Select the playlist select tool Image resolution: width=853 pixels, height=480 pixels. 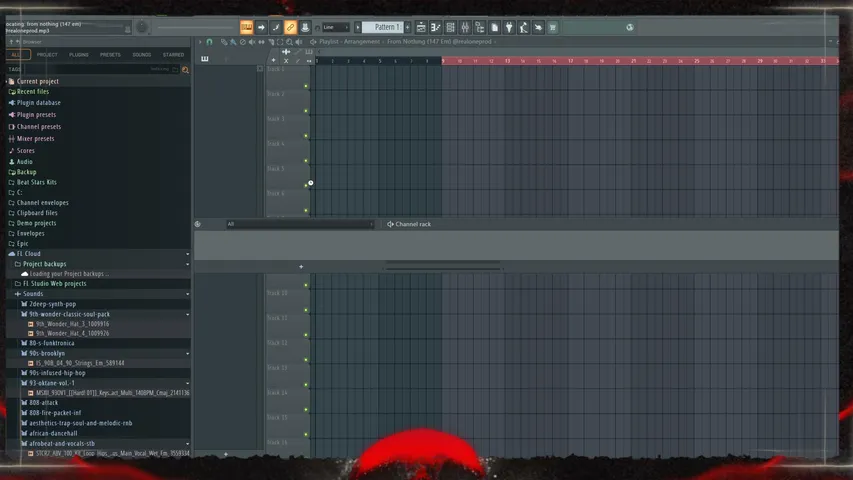(280, 42)
